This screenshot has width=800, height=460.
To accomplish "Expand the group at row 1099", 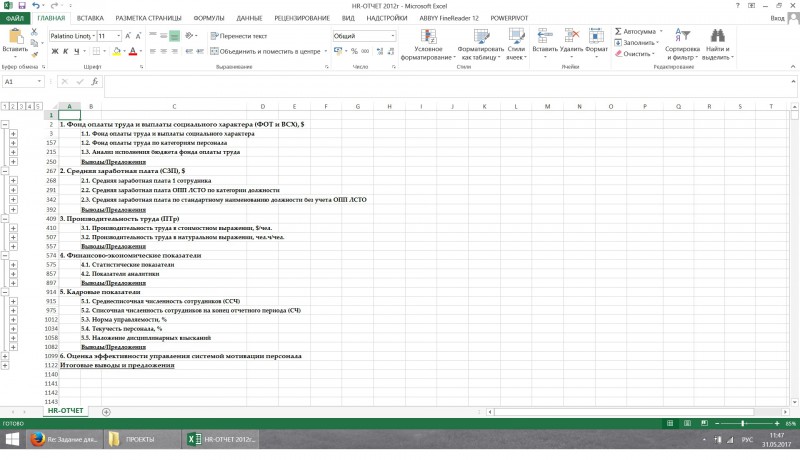I will point(5,356).
